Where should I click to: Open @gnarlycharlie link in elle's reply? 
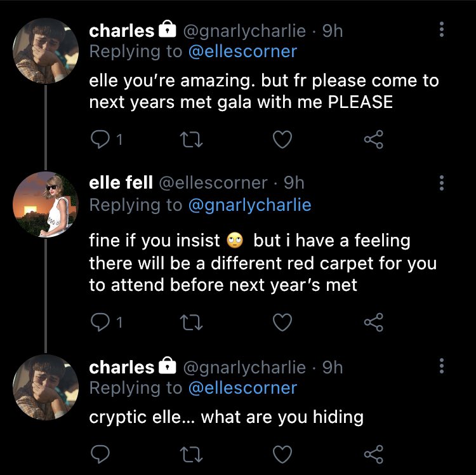[x=250, y=205]
